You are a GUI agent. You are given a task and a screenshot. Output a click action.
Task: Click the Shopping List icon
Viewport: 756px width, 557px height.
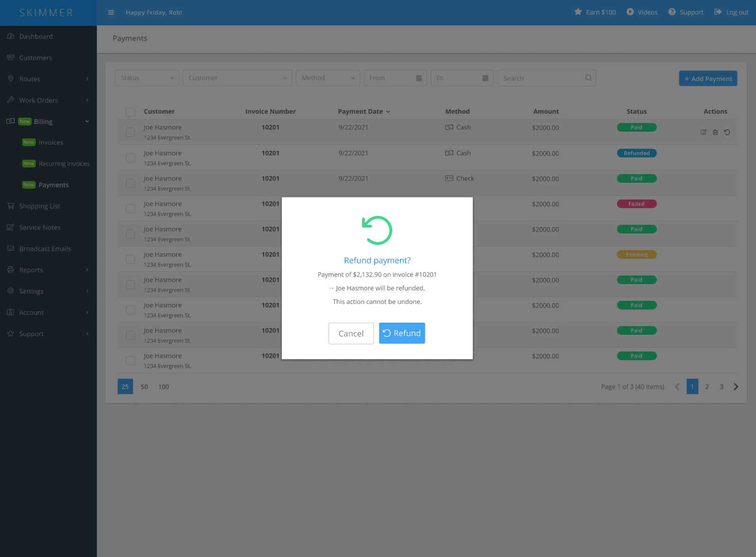pyautogui.click(x=10, y=206)
